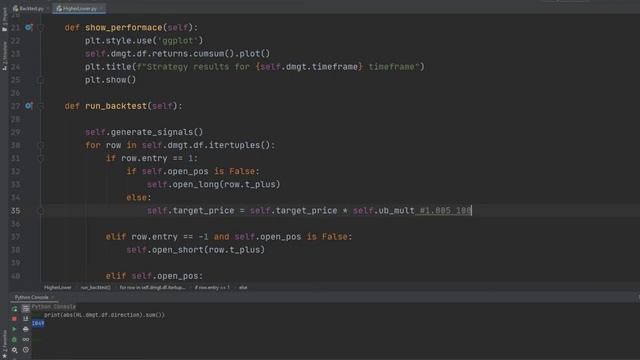Viewport: 640px width, 360px height.
Task: Close the Backtest.py tab
Action: click(x=48, y=8)
